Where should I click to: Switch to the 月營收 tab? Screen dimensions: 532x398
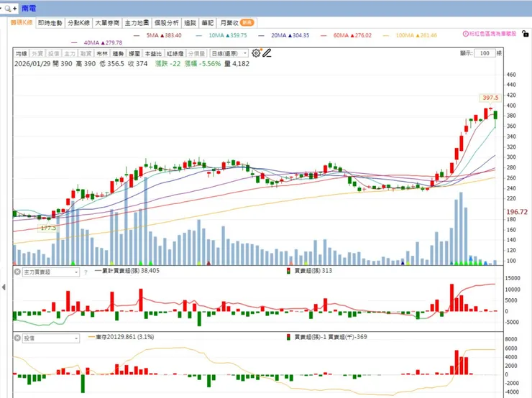pyautogui.click(x=236, y=23)
